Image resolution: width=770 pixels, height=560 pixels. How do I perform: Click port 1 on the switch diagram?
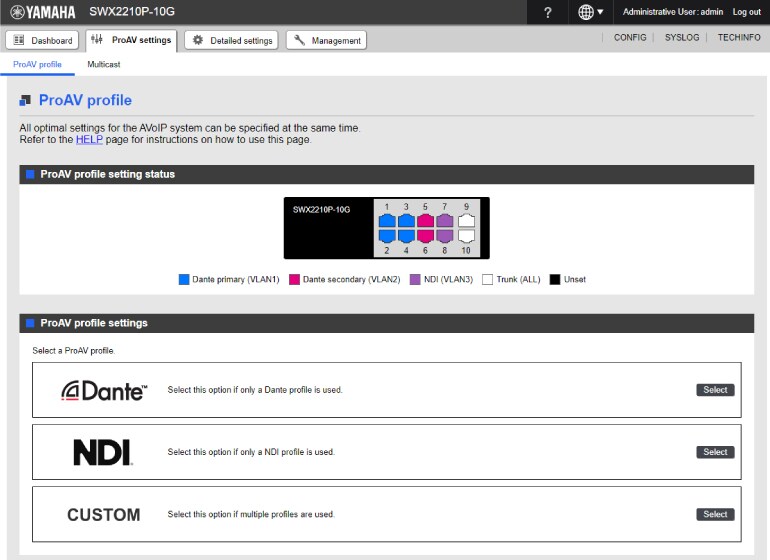pos(387,220)
